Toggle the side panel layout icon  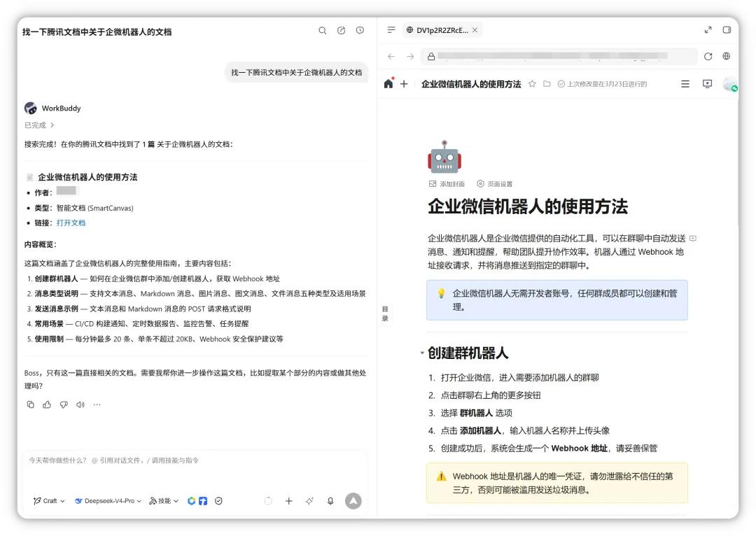point(727,30)
